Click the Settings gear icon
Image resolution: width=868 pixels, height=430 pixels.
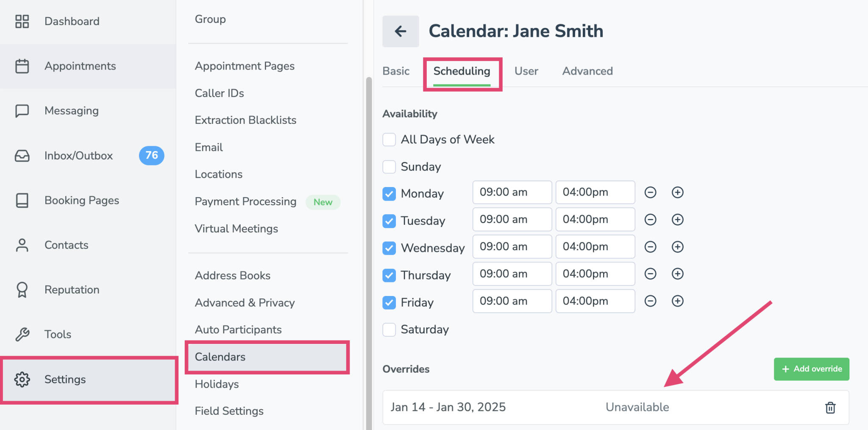coord(22,379)
